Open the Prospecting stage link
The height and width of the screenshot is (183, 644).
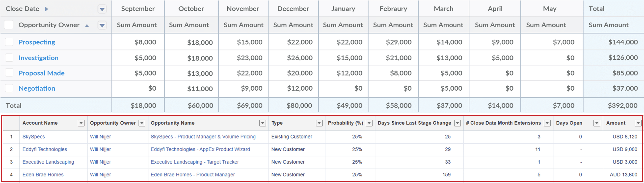(37, 42)
